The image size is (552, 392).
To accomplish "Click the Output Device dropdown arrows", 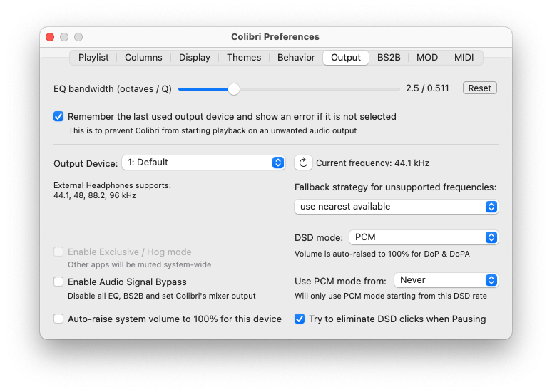I will 278,163.
